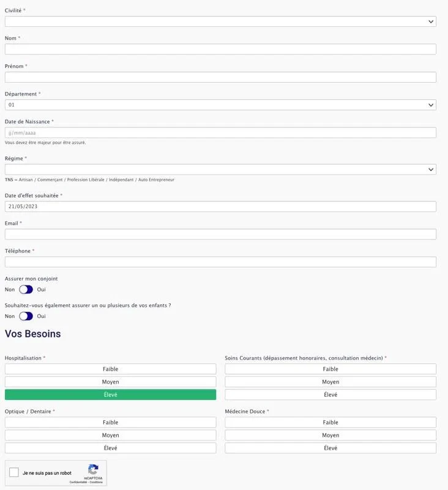The height and width of the screenshot is (490, 448).
Task: Select Faible for Soins Courants
Action: click(x=330, y=369)
